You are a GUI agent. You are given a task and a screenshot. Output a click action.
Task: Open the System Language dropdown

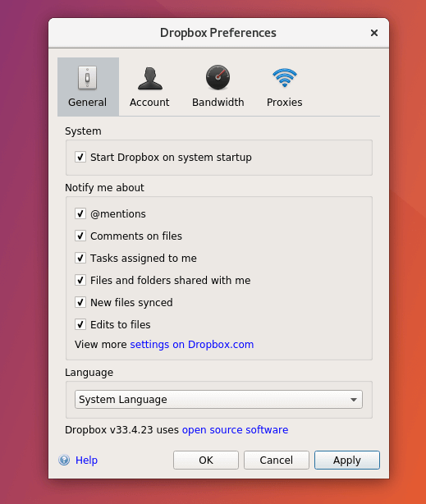(x=218, y=400)
